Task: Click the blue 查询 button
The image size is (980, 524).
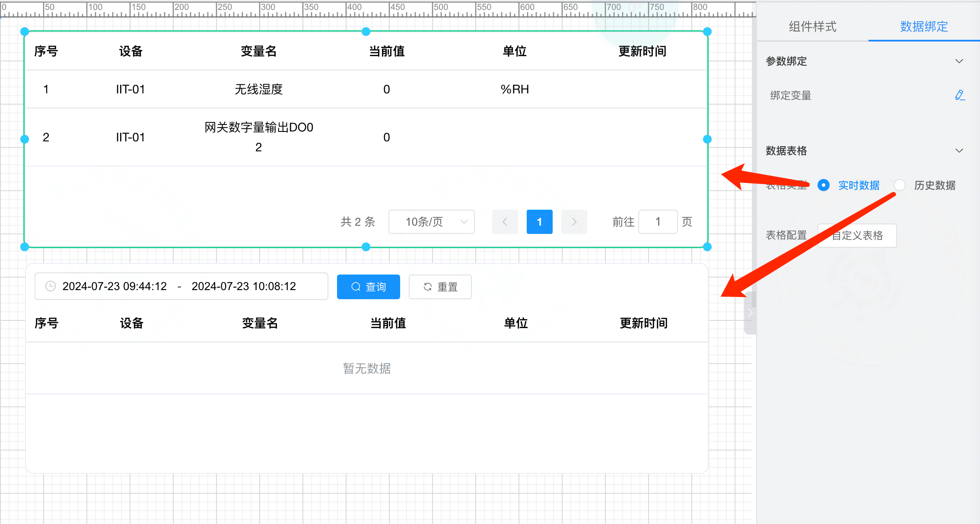Action: pos(368,287)
